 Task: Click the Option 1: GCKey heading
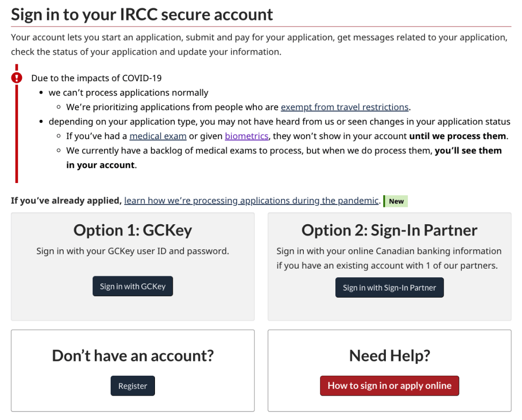coord(133,230)
